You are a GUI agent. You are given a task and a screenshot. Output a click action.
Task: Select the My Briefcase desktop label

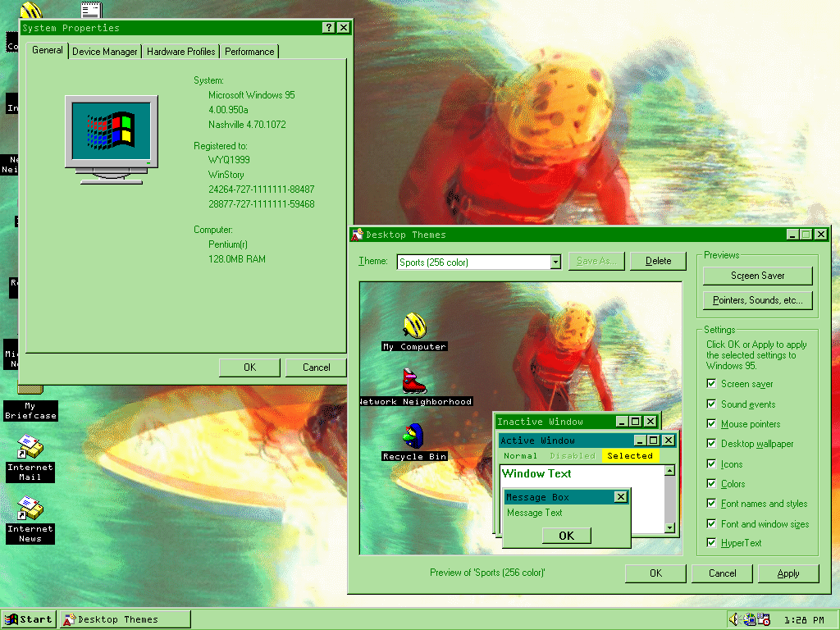click(30, 411)
